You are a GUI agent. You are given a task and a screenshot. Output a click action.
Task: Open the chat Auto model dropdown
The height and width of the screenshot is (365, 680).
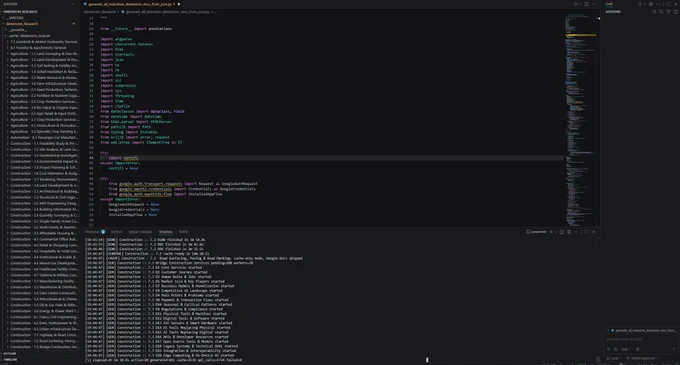click(x=625, y=349)
